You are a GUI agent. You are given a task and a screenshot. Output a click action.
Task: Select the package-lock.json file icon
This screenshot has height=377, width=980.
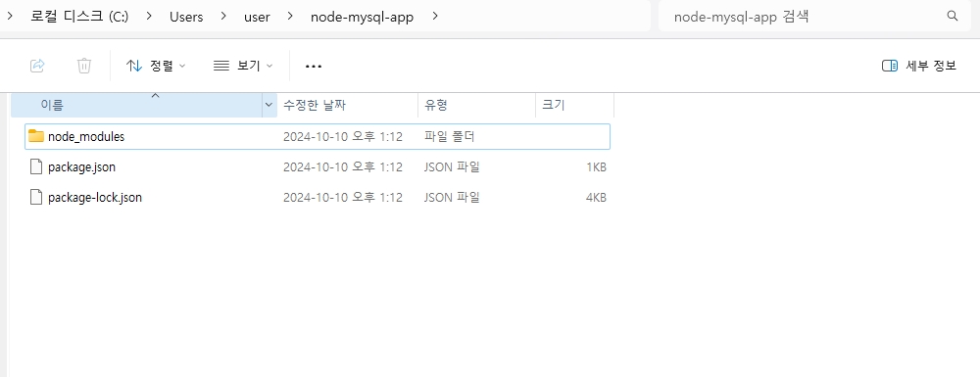[37, 197]
